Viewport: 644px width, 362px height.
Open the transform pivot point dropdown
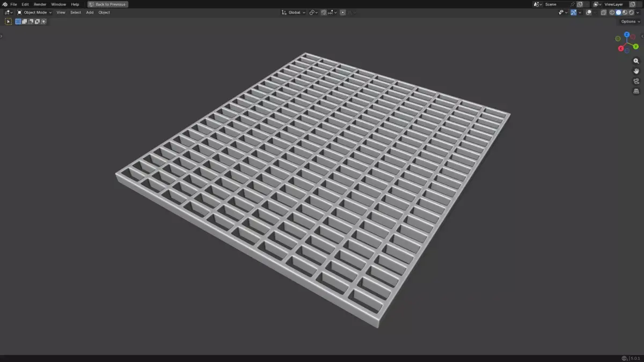point(313,12)
